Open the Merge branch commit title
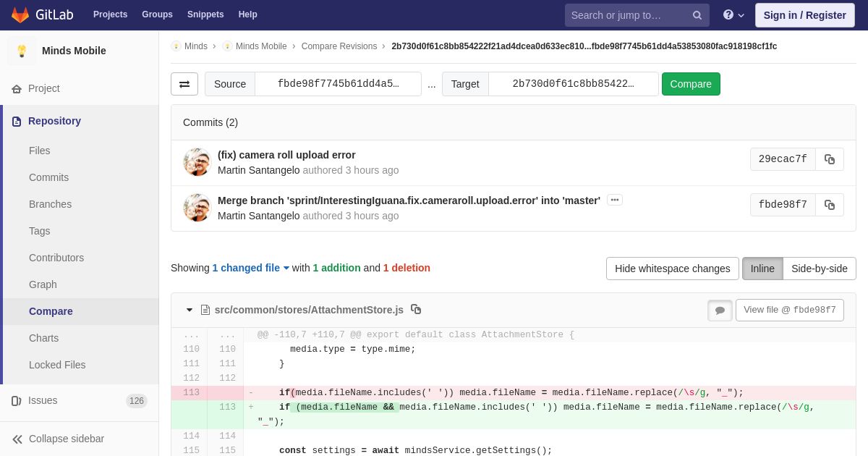This screenshot has height=456, width=868. [409, 200]
